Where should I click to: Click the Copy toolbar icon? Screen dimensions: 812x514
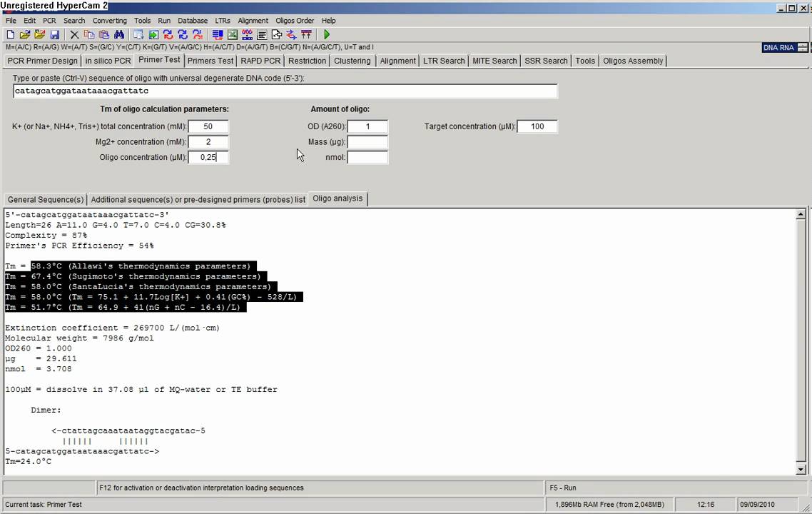pos(89,35)
